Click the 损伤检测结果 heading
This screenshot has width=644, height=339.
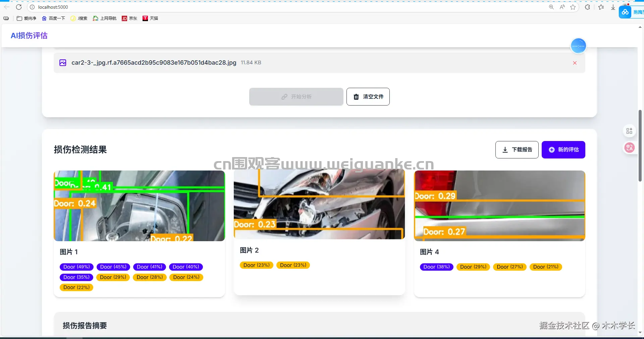point(80,149)
